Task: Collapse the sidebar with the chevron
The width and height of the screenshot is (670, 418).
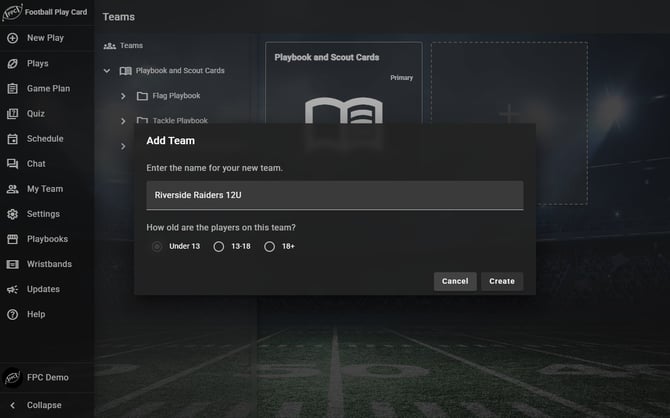Action: 12,405
